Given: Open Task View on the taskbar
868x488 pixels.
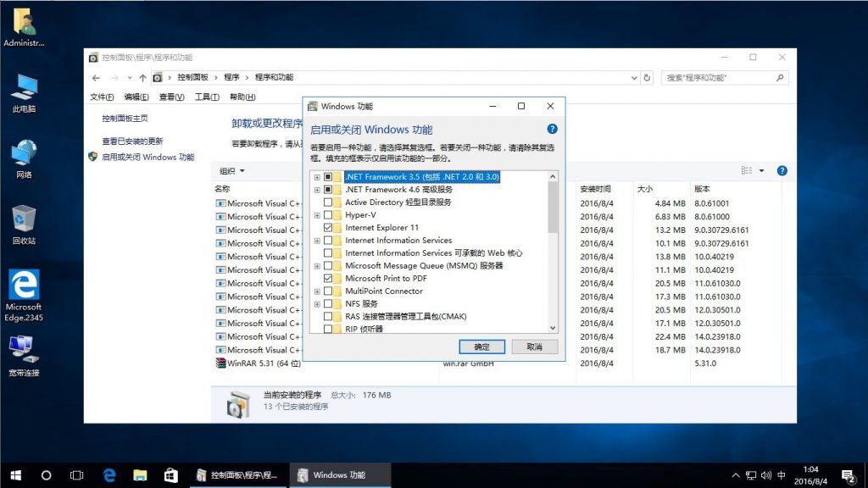Looking at the screenshot, I should 77,475.
